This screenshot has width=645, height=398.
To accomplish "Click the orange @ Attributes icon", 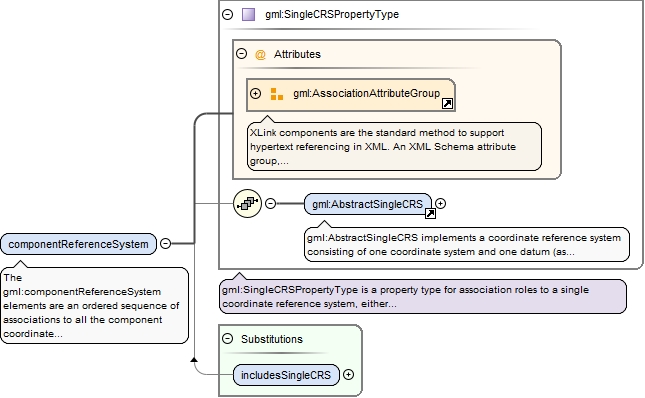I will coord(260,54).
